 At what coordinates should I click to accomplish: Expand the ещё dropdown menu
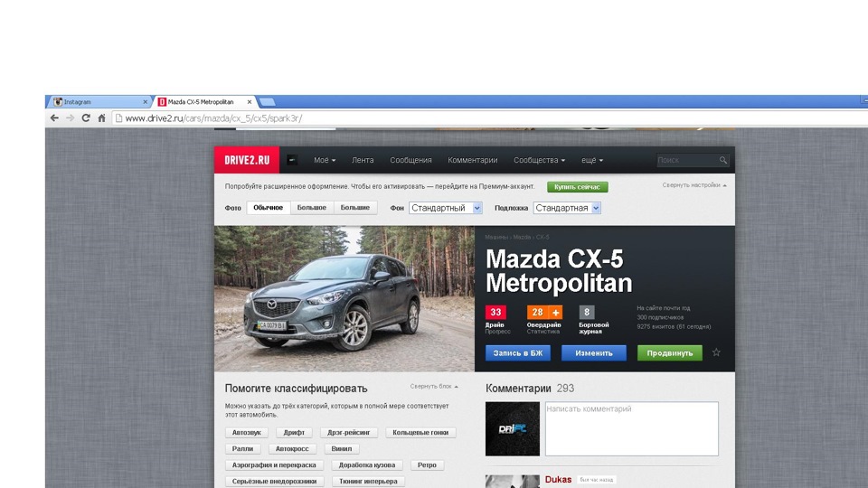tap(591, 160)
